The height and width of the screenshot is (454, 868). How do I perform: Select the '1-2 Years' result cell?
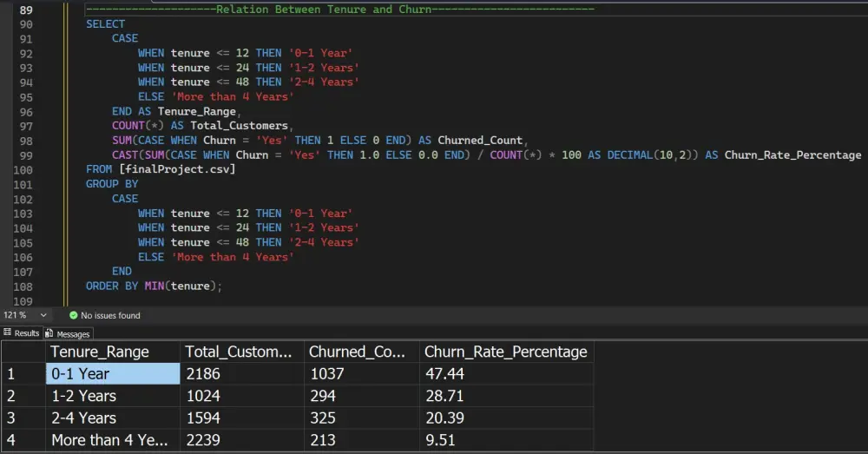pyautogui.click(x=113, y=396)
